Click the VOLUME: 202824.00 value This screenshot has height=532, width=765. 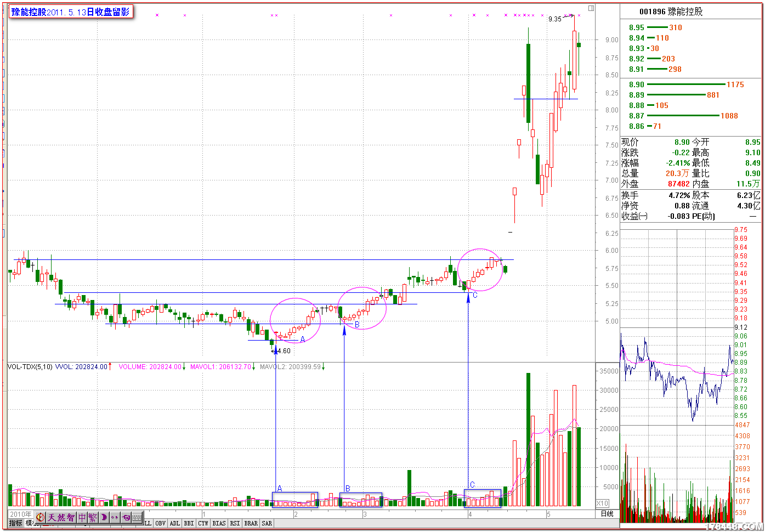tap(150, 367)
